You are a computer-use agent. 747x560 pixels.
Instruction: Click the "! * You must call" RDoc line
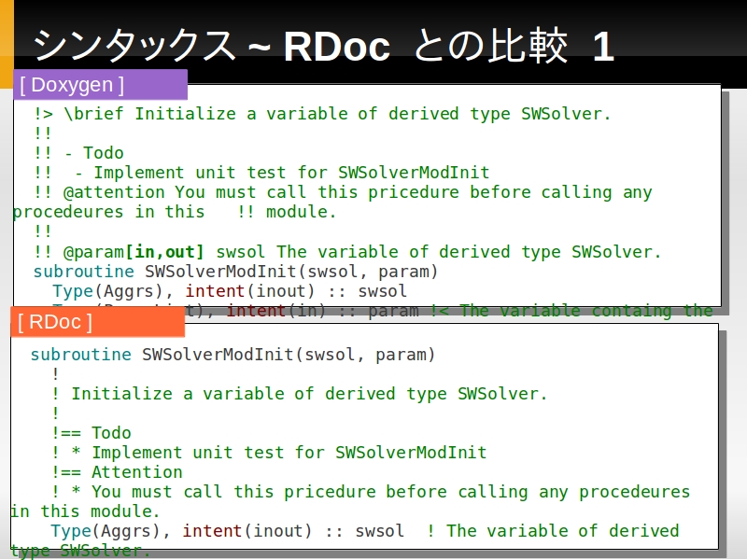click(371, 492)
